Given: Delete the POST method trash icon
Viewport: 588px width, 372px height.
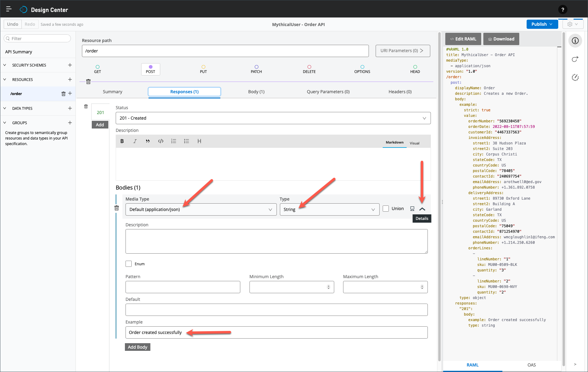Looking at the screenshot, I should tap(88, 82).
